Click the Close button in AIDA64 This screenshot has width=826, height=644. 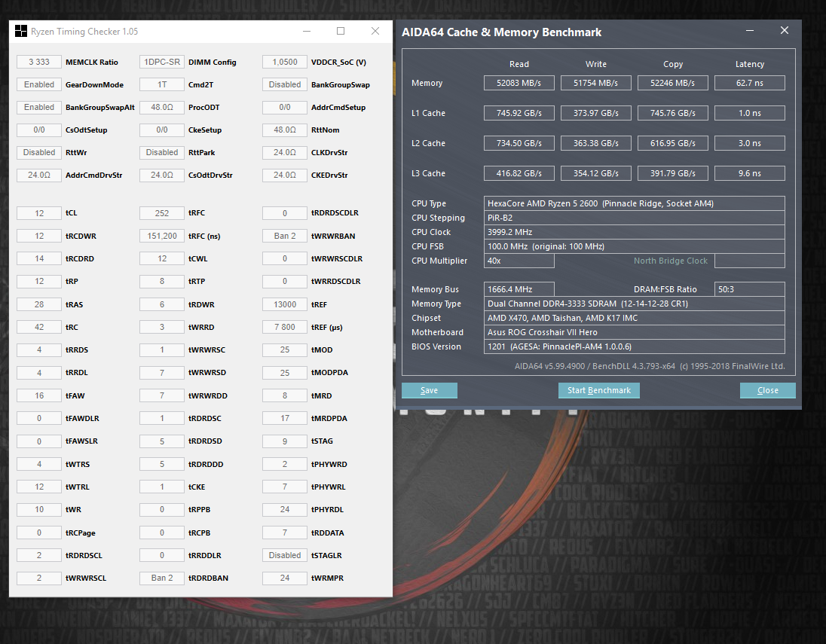(767, 390)
